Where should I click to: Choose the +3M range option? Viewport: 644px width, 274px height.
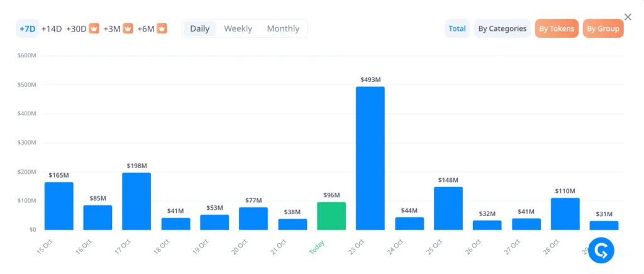[x=112, y=28]
